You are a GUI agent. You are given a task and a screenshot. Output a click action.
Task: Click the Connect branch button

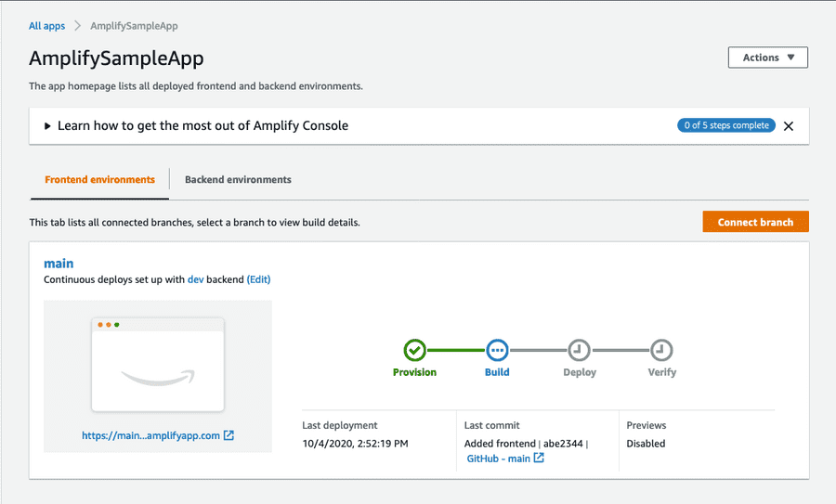coord(755,222)
